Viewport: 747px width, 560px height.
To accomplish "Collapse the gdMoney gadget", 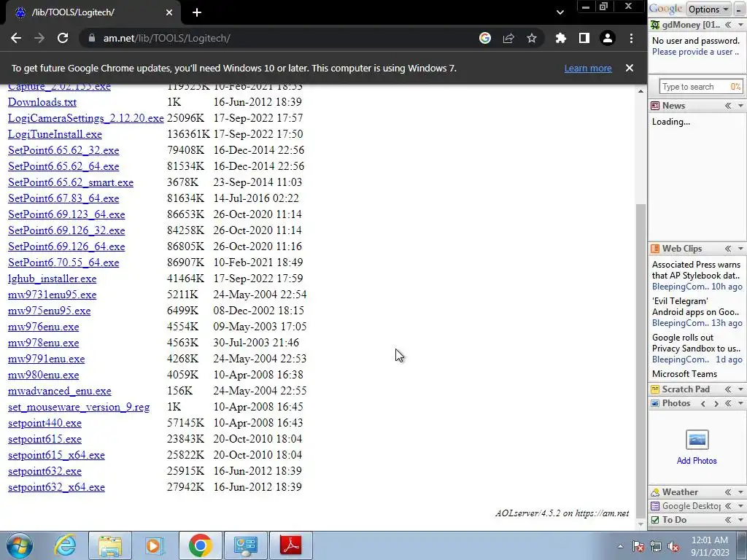I will coord(728,25).
